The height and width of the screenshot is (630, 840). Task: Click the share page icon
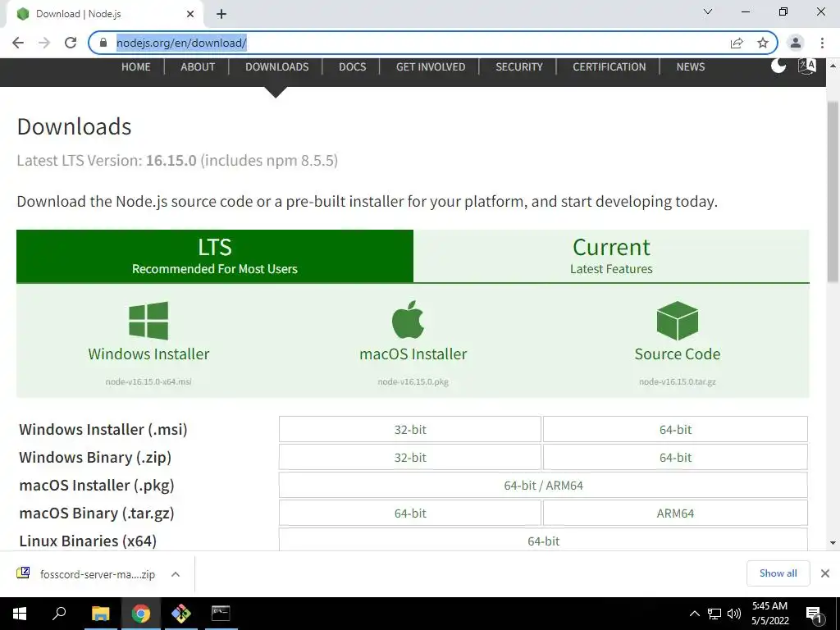(737, 43)
